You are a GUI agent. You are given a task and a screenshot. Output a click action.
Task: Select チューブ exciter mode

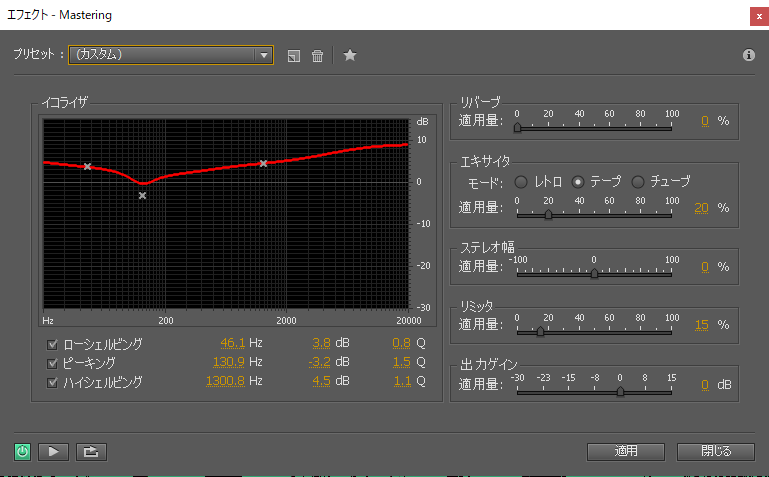(638, 182)
